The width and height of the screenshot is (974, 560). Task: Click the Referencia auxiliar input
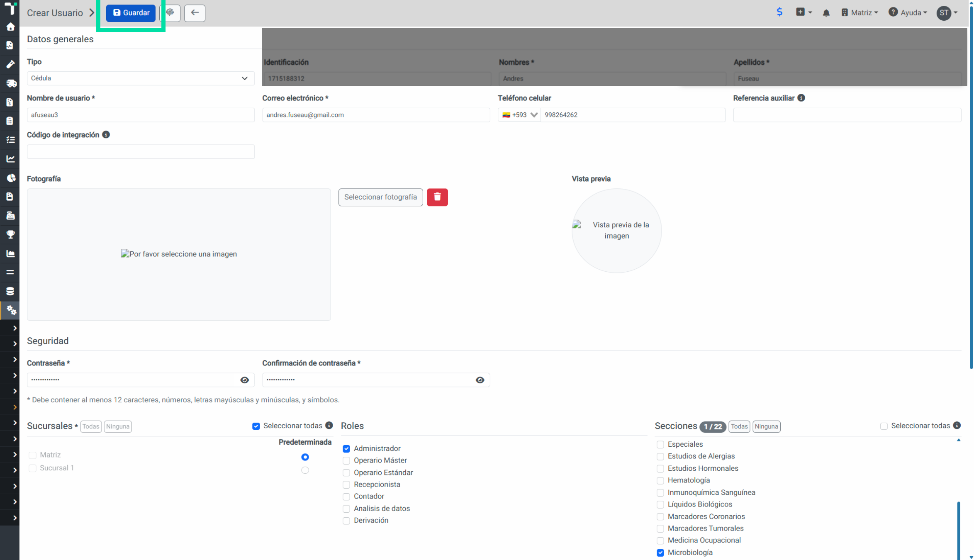click(847, 115)
